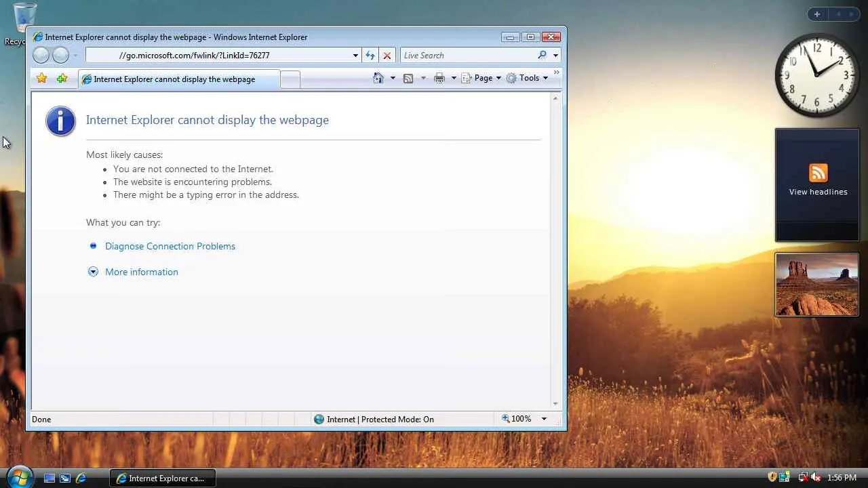The width and height of the screenshot is (868, 488).
Task: Open the Favorites Center star icon
Action: (x=42, y=79)
